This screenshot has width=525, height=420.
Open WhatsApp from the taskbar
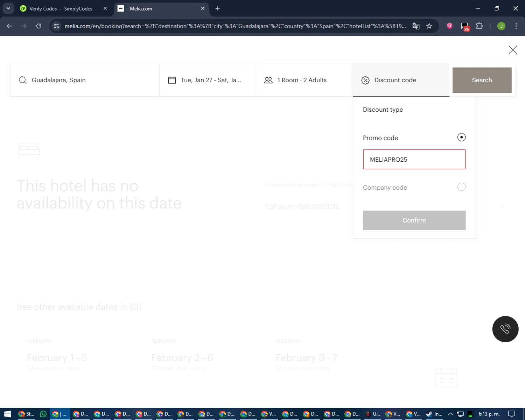point(43,414)
